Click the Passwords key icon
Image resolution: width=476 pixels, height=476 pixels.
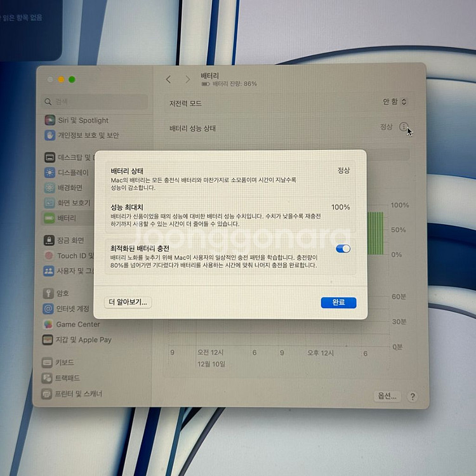pyautogui.click(x=48, y=293)
